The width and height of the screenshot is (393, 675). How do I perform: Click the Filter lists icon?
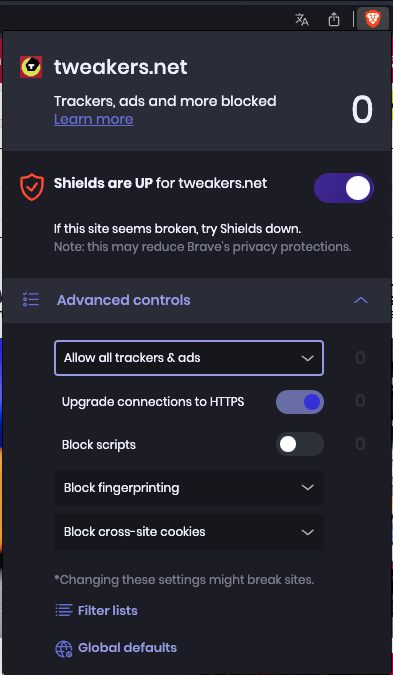pyautogui.click(x=64, y=610)
